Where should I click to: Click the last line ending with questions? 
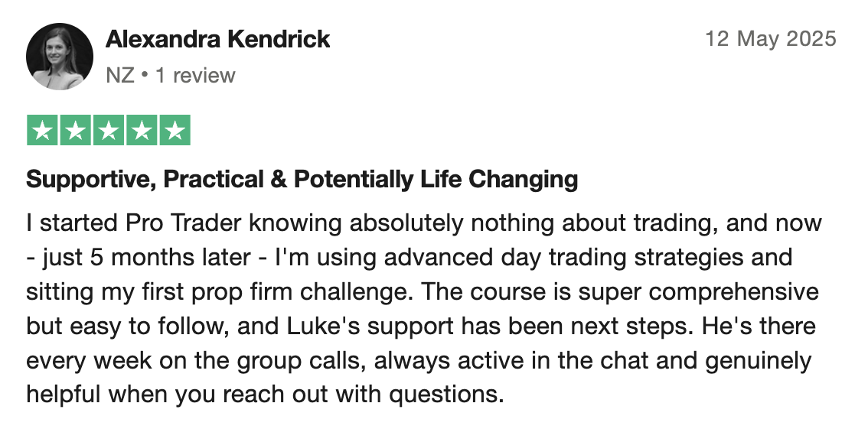coord(265,395)
